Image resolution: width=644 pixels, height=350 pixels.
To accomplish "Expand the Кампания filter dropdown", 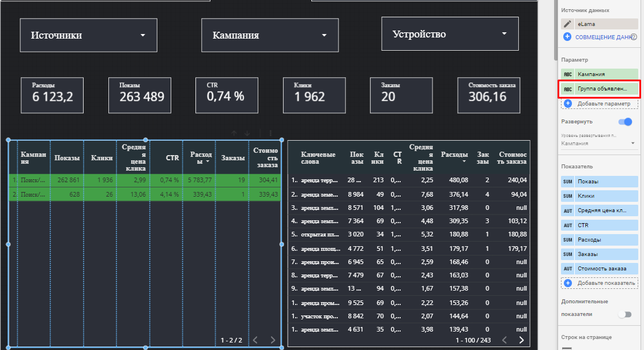I will tap(269, 35).
